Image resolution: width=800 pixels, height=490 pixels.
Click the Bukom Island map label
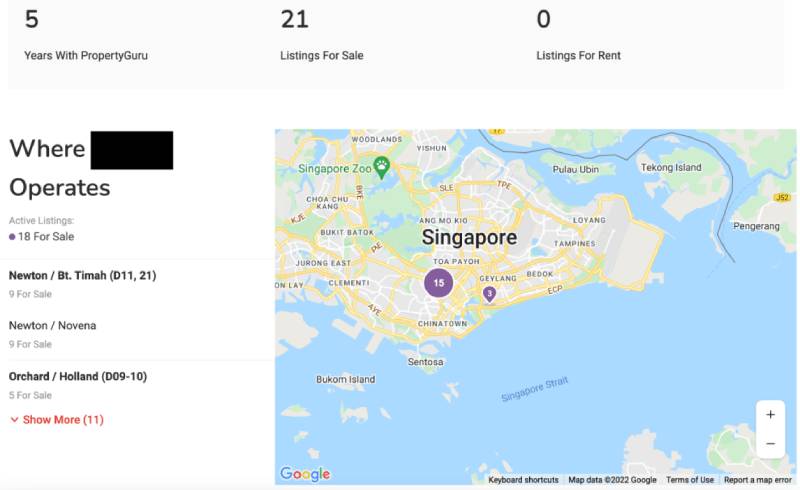(x=345, y=379)
